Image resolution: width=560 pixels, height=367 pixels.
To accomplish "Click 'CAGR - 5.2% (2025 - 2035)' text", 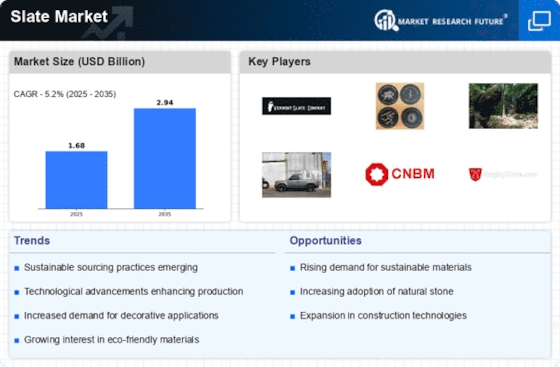I will [65, 94].
